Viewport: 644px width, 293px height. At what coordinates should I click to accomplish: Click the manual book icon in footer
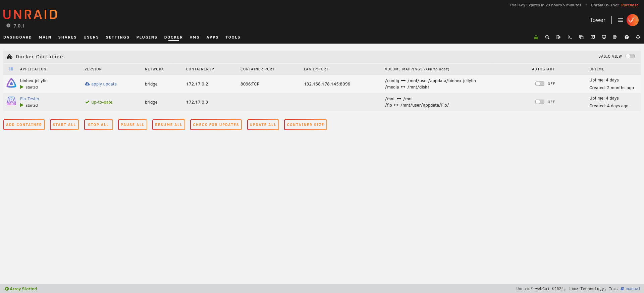[622, 289]
